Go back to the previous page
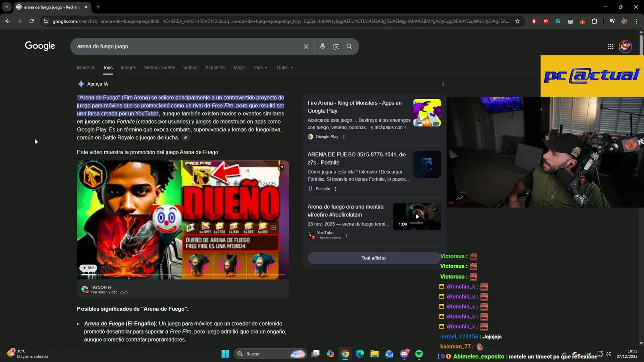644x362 pixels. click(x=7, y=21)
